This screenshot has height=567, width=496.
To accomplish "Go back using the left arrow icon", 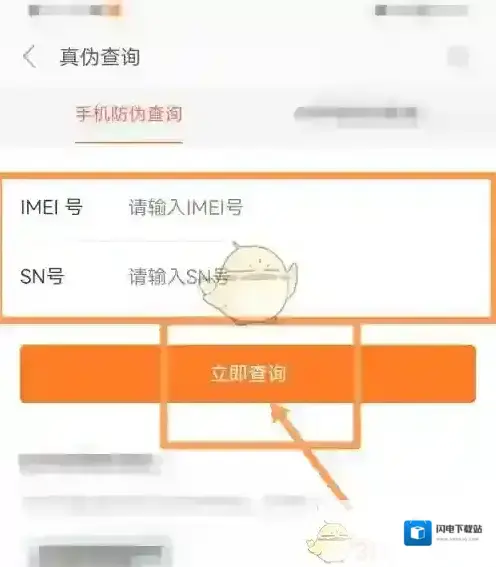I will [x=30, y=56].
